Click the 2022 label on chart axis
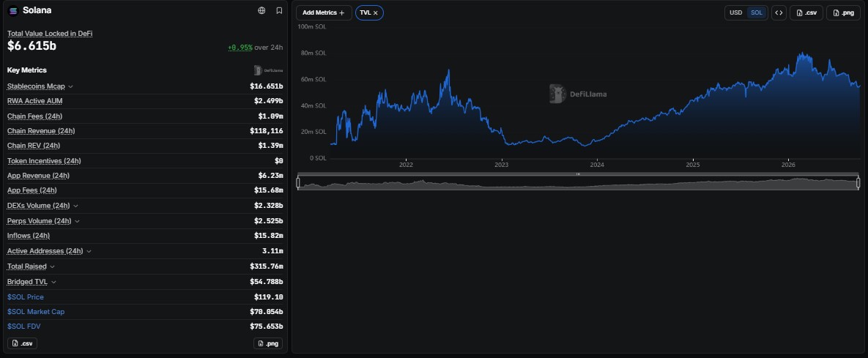868x358 pixels. coord(406,165)
